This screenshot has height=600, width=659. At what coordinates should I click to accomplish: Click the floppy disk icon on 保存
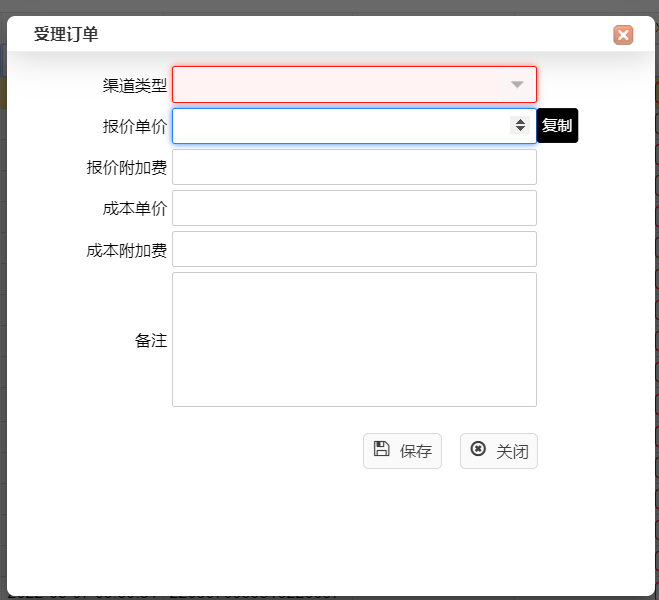click(x=381, y=449)
